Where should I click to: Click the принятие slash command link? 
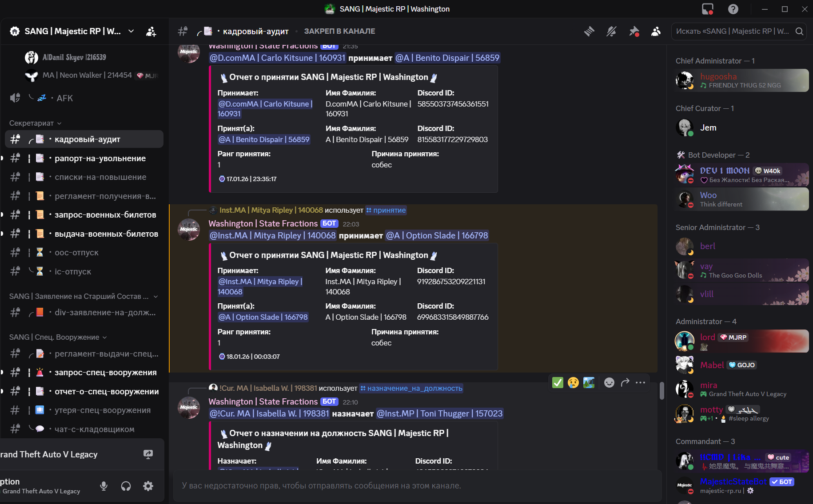pos(386,210)
